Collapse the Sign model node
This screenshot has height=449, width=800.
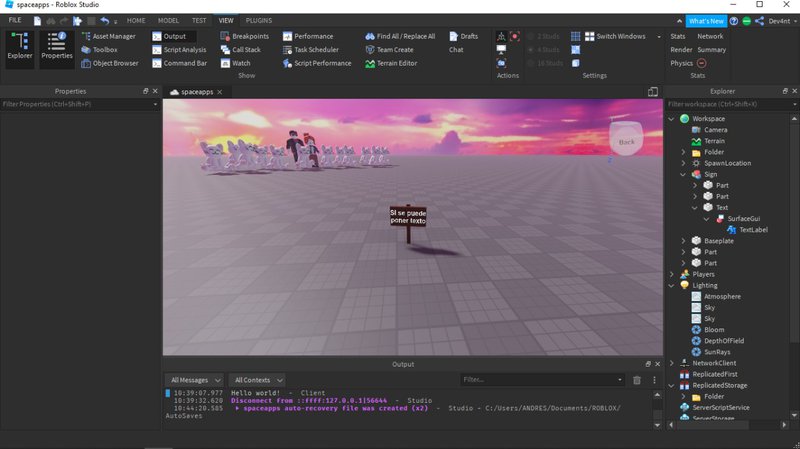[684, 174]
